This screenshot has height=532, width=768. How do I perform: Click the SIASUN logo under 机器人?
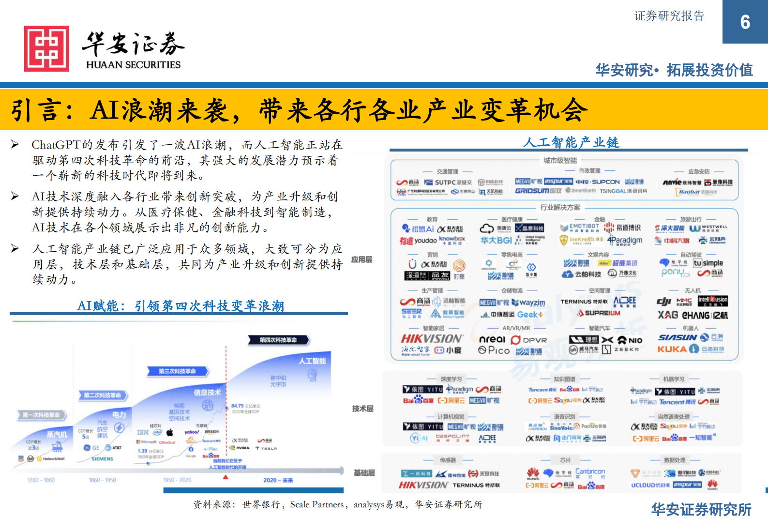point(678,337)
